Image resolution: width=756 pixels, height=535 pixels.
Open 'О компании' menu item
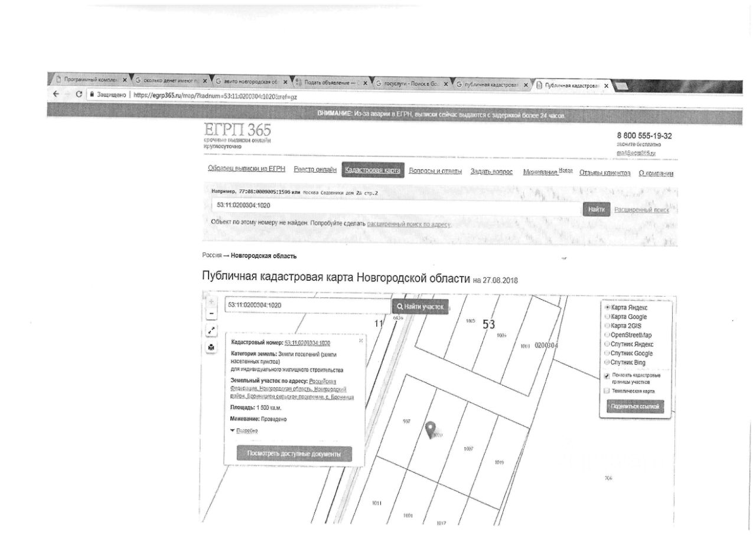pyautogui.click(x=656, y=173)
